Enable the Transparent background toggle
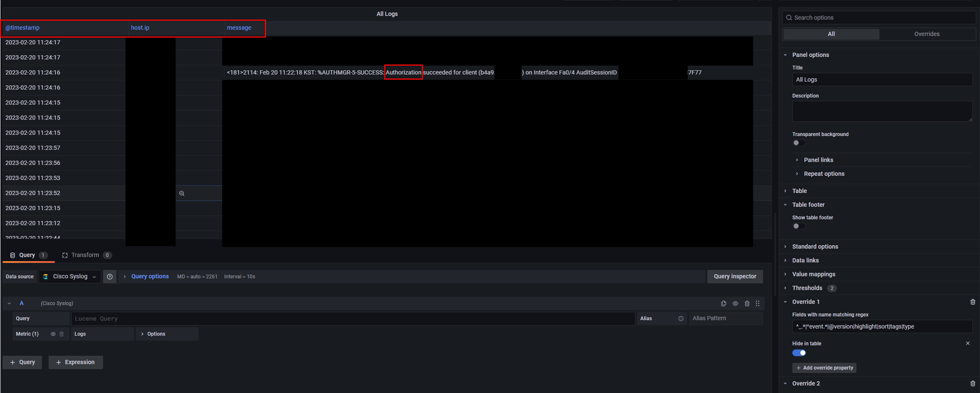The image size is (980, 393). click(x=799, y=143)
